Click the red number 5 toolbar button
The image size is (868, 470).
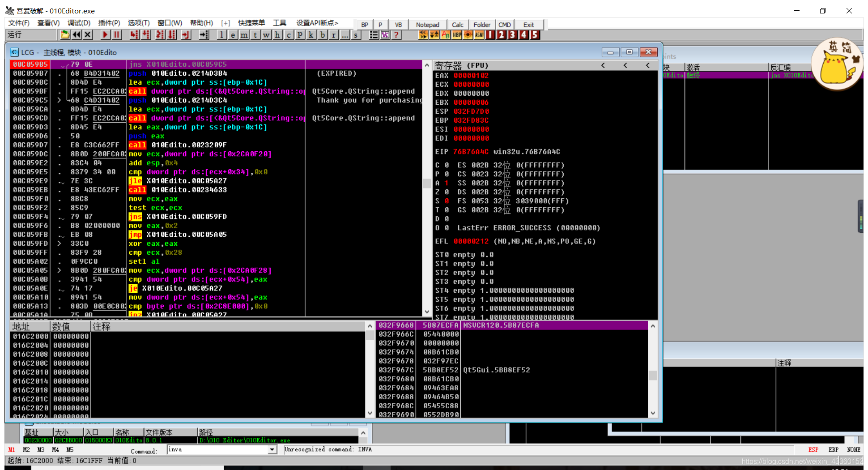pos(535,35)
